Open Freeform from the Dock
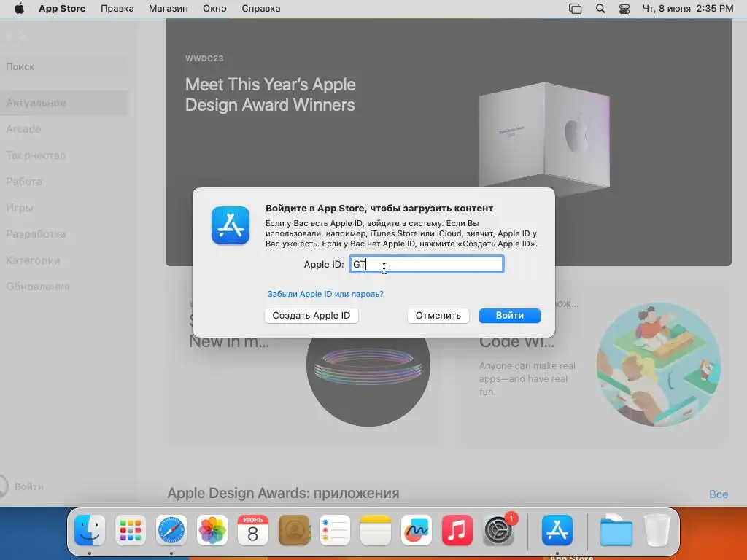The image size is (747, 560). [x=417, y=530]
